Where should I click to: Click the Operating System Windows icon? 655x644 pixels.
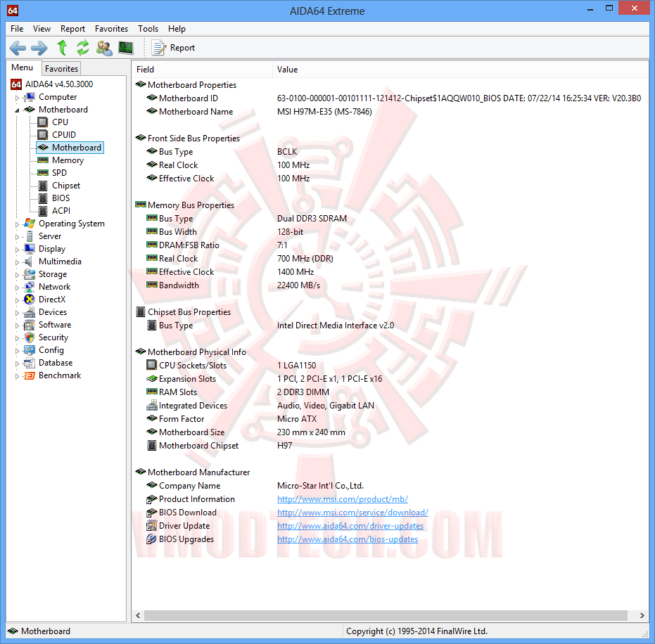pyautogui.click(x=30, y=224)
